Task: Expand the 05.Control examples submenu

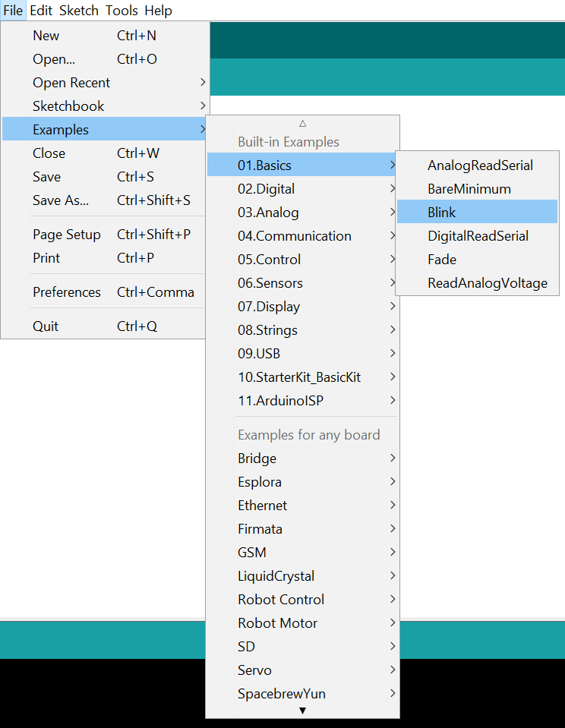Action: [302, 259]
